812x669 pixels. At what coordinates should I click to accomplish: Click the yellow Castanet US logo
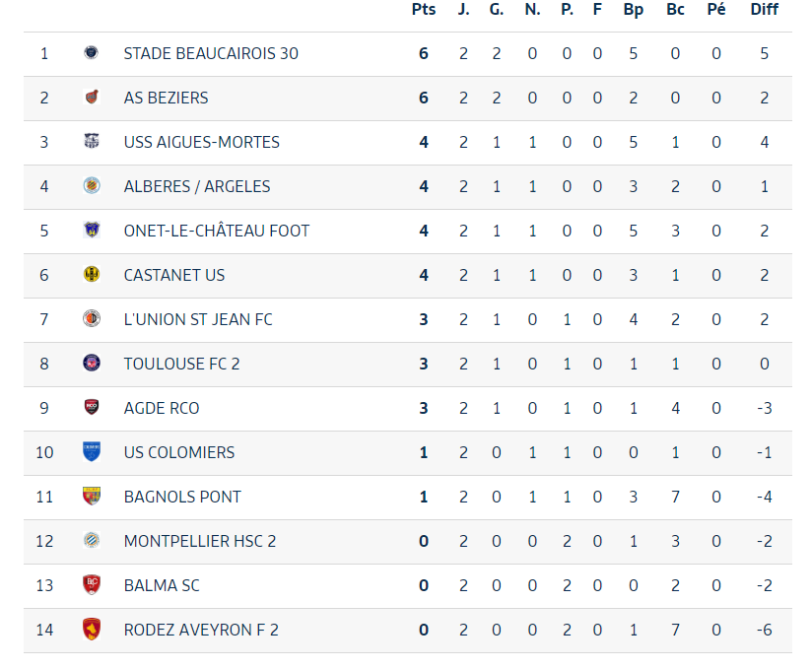click(x=91, y=275)
